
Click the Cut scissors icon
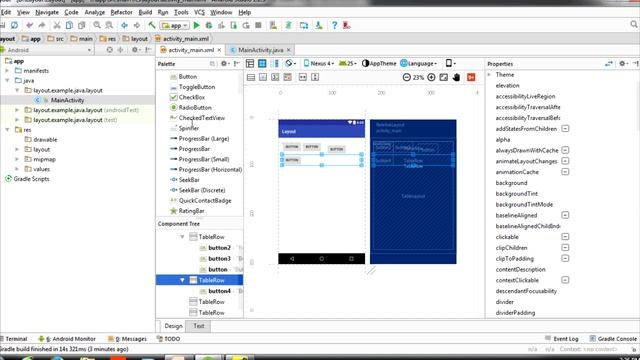(57, 25)
